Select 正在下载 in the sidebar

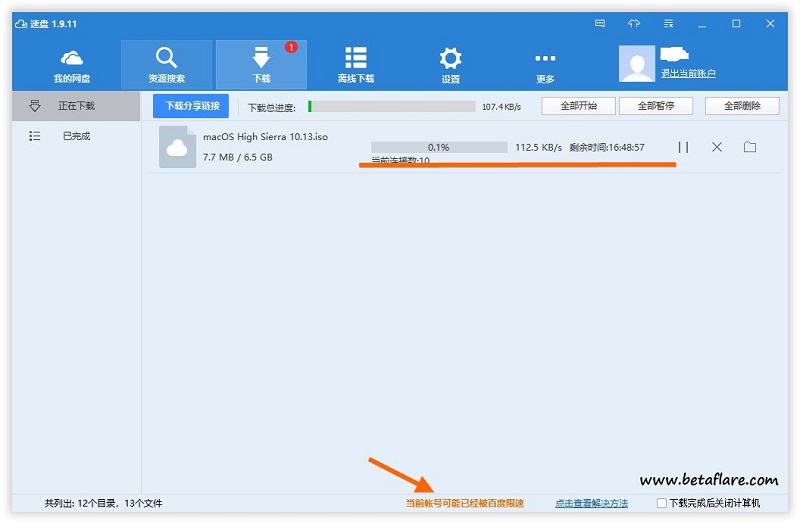click(75, 105)
